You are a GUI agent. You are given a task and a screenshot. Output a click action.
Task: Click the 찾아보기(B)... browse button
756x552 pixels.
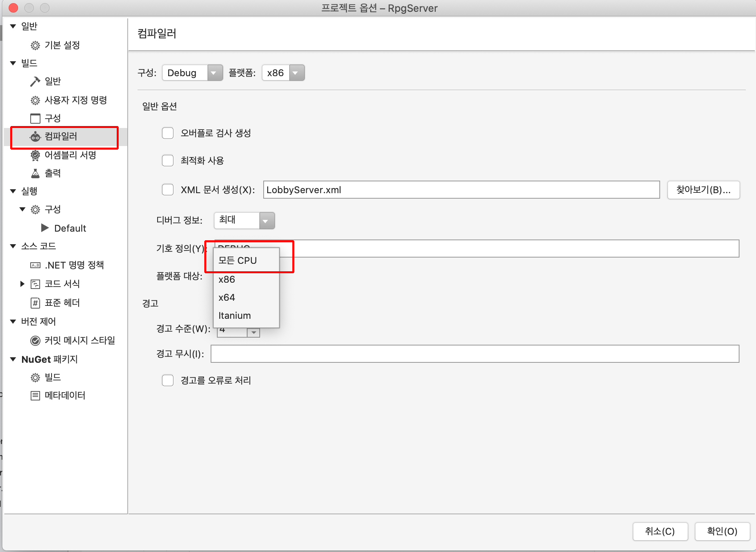click(703, 190)
